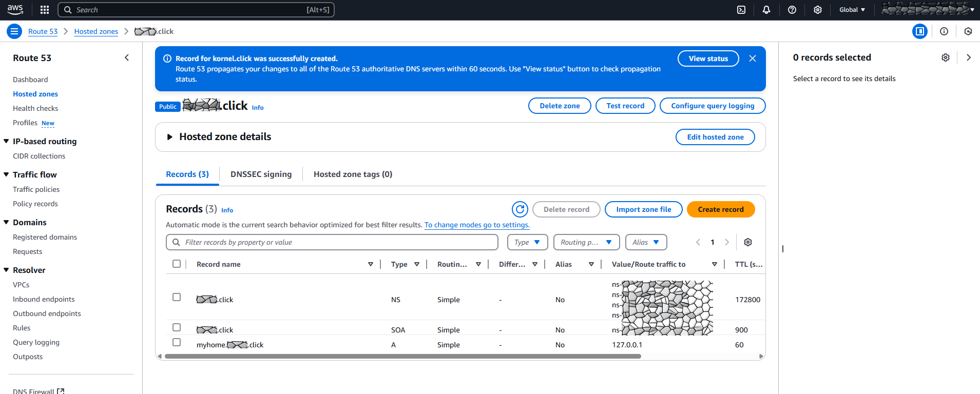Open Route 53 breadcrumb link

(43, 31)
